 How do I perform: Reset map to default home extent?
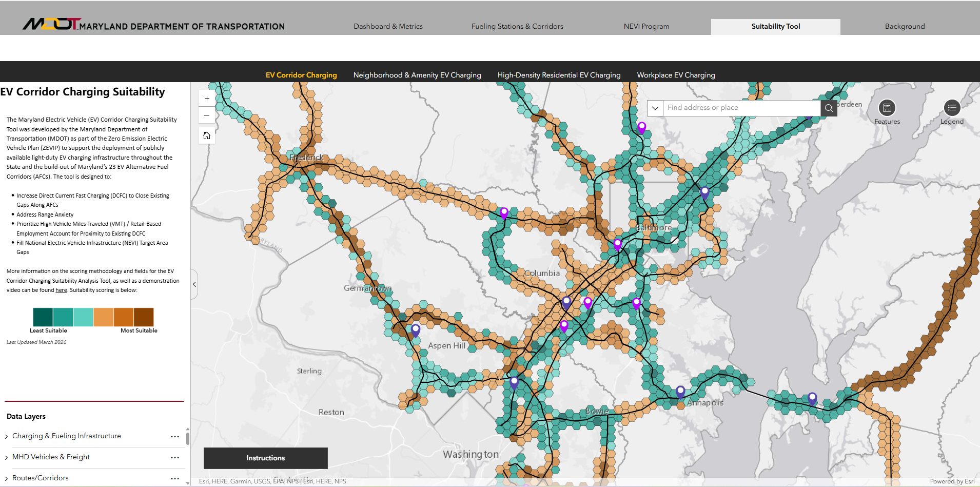coord(207,135)
